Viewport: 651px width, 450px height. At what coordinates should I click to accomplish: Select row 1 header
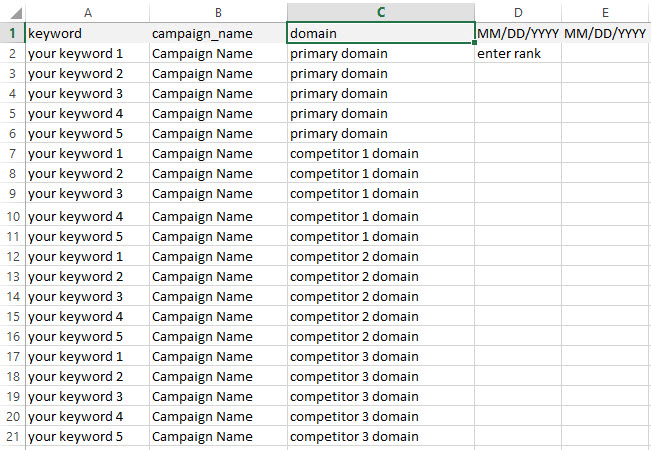[x=12, y=33]
